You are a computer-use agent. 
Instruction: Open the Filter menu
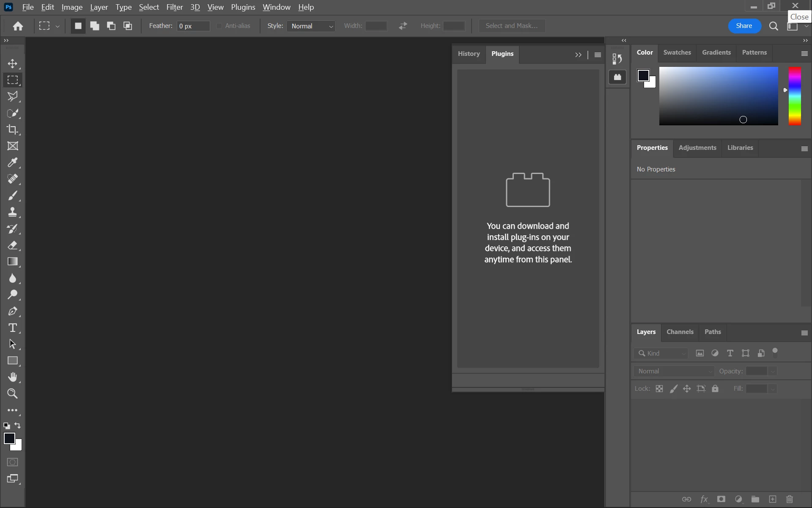point(174,7)
